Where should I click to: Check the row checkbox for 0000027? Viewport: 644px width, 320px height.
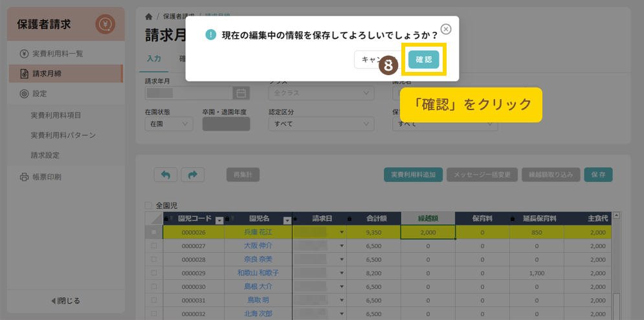pos(153,246)
